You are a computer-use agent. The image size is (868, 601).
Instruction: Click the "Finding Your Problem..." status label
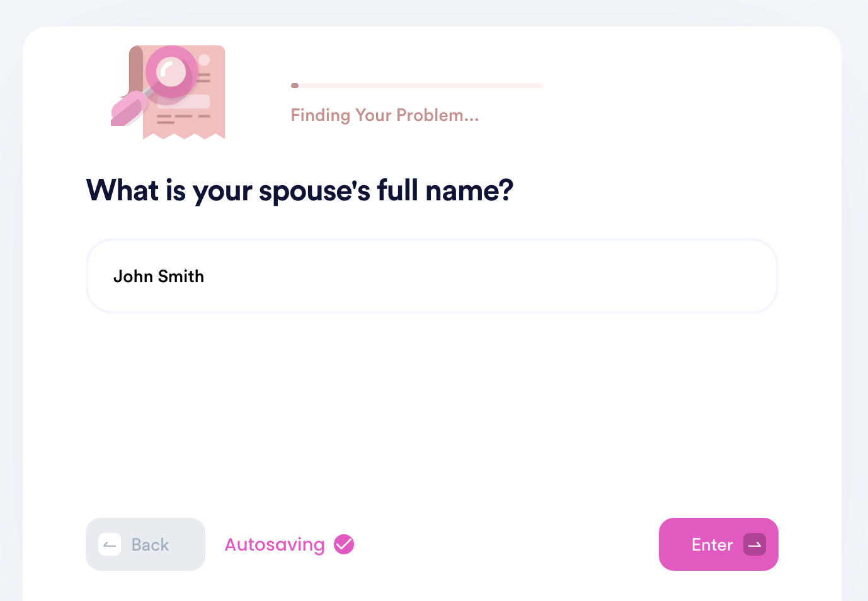pyautogui.click(x=385, y=115)
